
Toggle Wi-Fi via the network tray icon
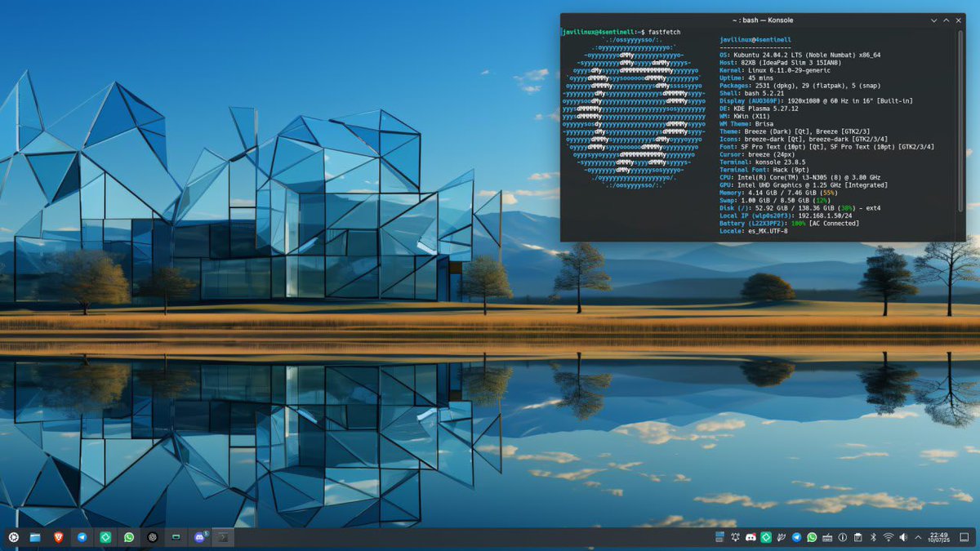pos(888,537)
